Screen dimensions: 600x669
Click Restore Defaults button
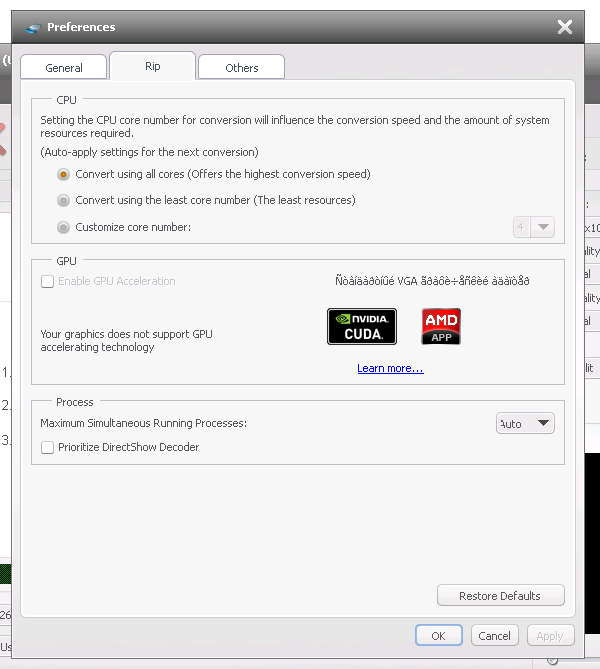pos(501,596)
